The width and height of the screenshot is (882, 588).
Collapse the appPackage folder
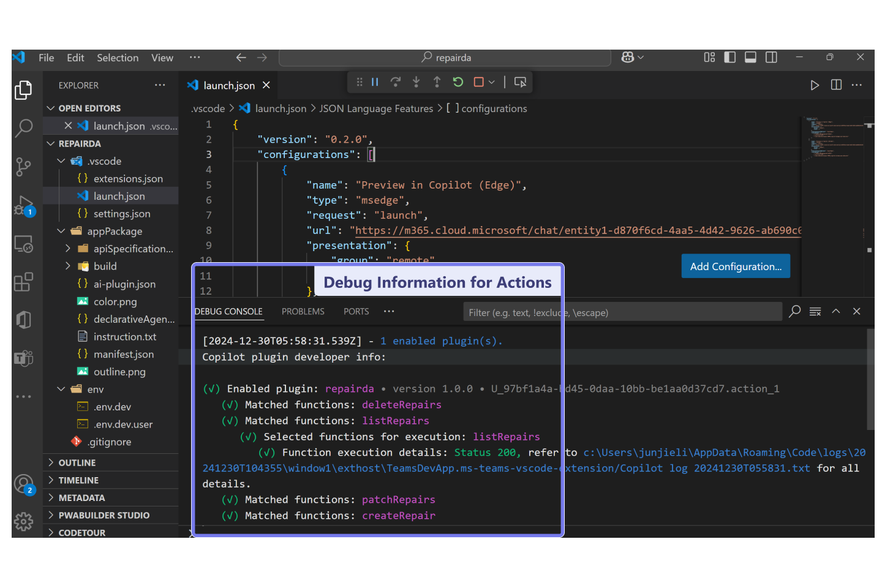tap(61, 232)
